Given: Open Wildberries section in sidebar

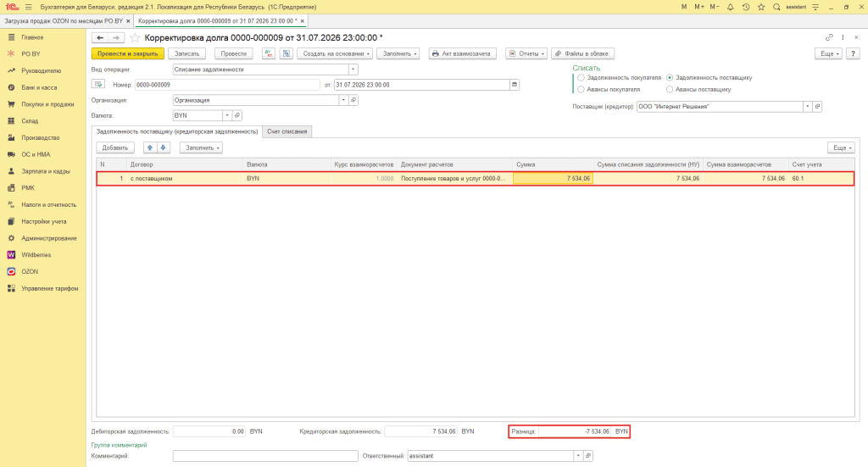Looking at the screenshot, I should tap(36, 255).
